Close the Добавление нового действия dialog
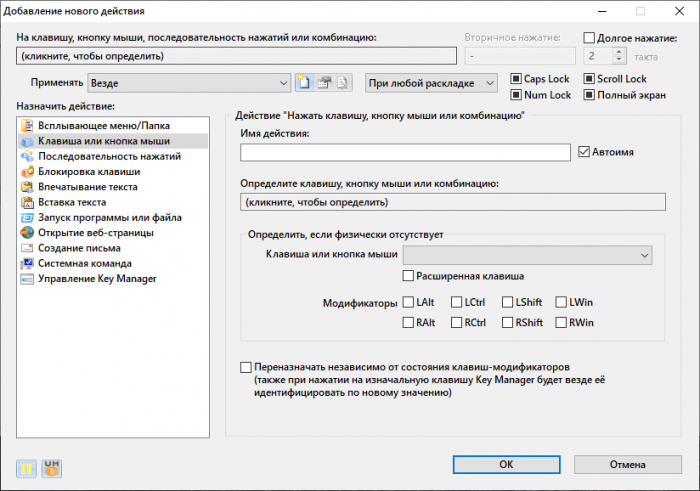 tap(679, 11)
